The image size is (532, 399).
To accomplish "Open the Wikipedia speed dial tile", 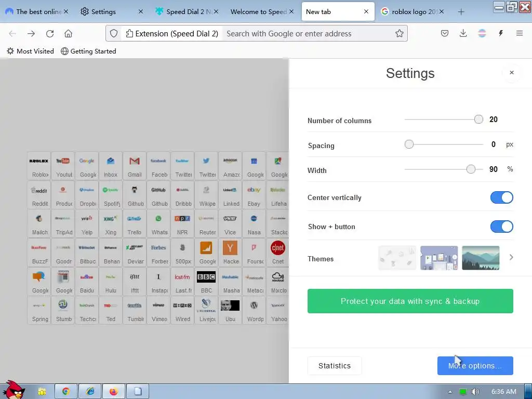I will click(206, 195).
